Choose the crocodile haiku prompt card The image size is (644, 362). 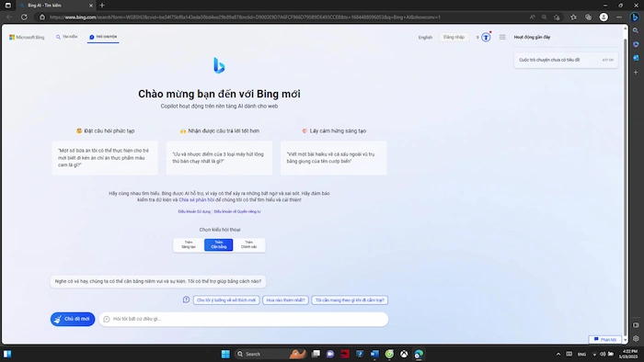[333, 158]
